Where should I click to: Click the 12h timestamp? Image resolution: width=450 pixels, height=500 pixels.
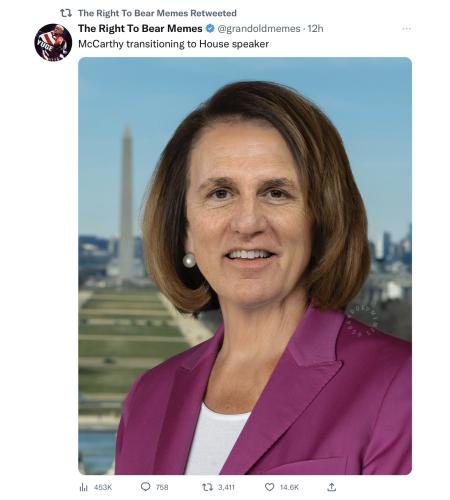pos(315,29)
